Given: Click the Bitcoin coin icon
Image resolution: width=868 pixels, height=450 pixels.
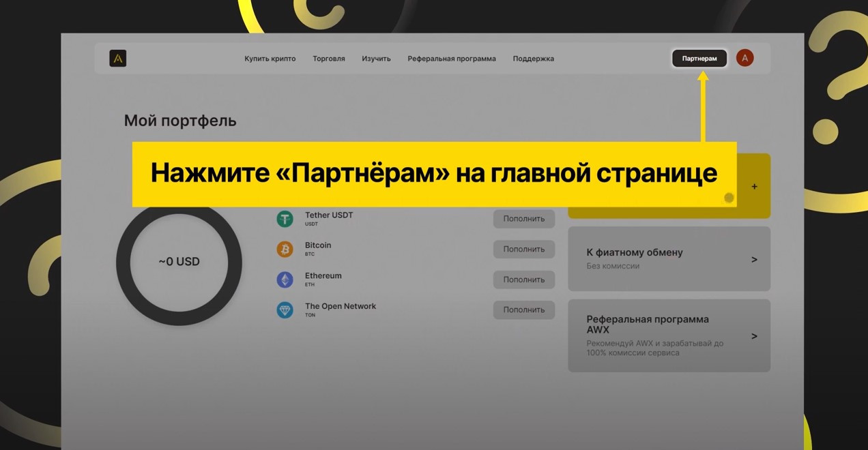Looking at the screenshot, I should pyautogui.click(x=285, y=249).
